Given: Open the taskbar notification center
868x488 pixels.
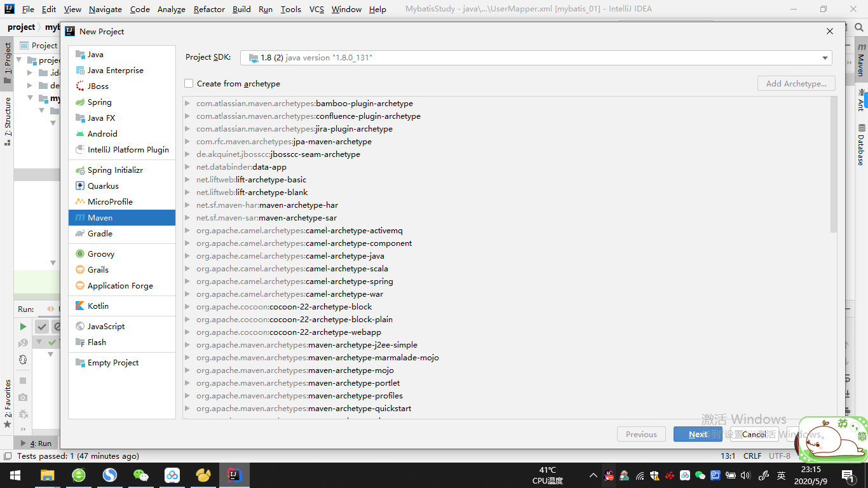Looking at the screenshot, I should (x=848, y=475).
